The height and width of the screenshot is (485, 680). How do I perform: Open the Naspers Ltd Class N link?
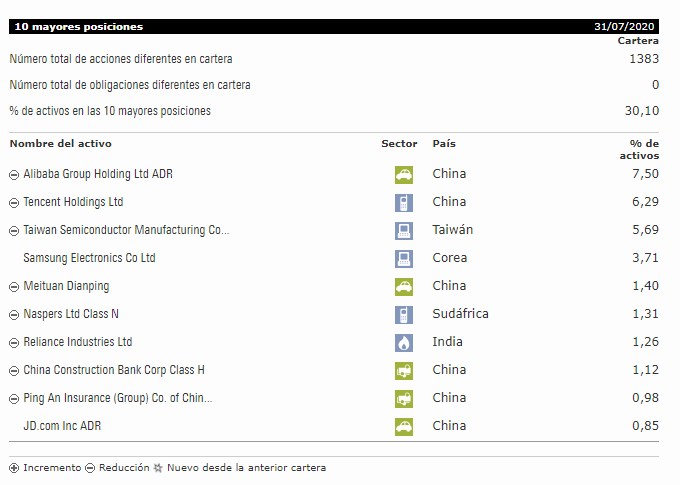(x=71, y=314)
